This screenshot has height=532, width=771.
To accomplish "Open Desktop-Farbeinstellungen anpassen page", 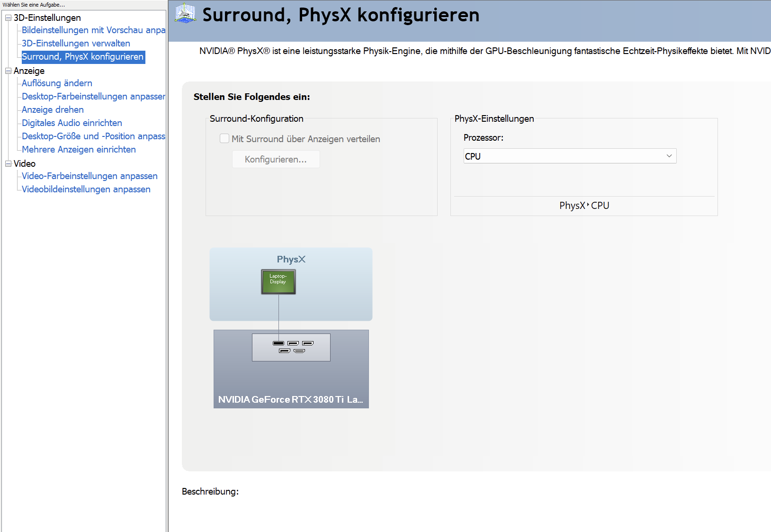I will pos(93,96).
